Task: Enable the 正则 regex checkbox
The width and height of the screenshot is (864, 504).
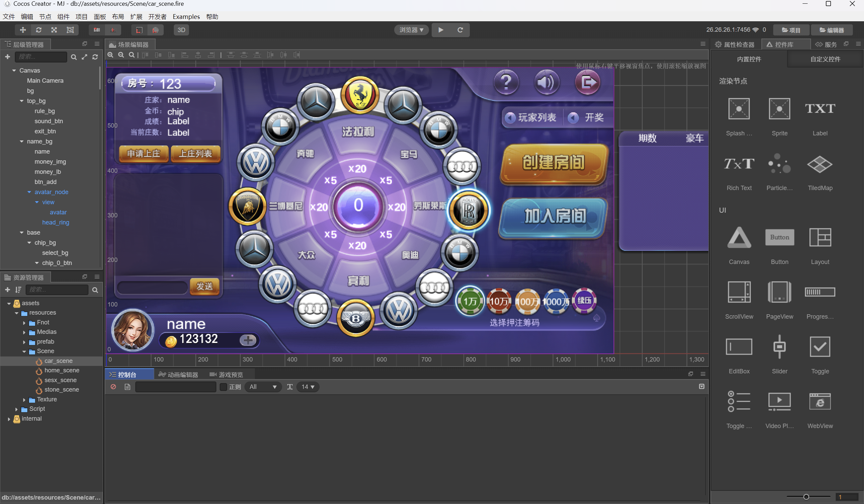Action: (223, 387)
